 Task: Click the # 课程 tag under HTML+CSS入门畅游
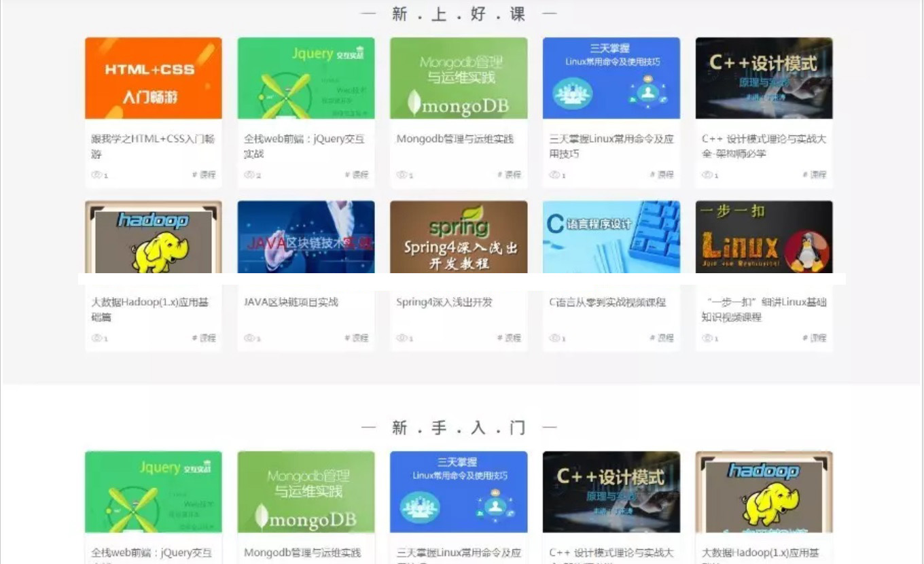pos(205,175)
